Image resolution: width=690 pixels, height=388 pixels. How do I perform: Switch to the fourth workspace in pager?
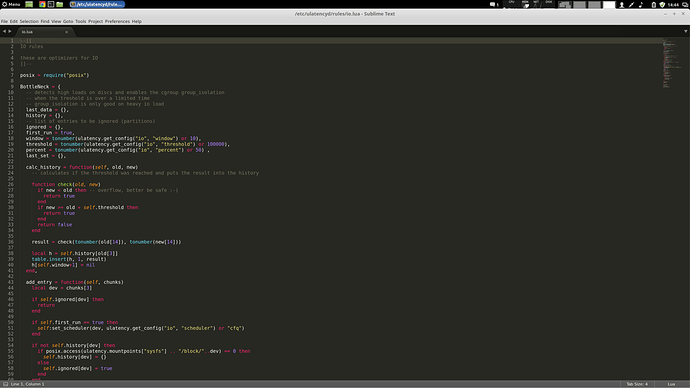click(609, 4)
